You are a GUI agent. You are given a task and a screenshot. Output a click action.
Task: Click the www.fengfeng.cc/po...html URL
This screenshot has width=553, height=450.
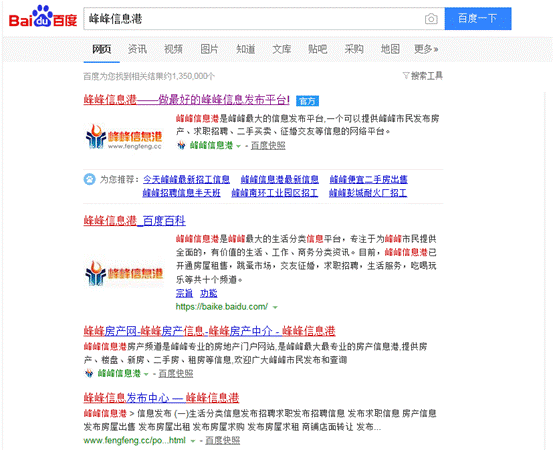click(x=134, y=440)
